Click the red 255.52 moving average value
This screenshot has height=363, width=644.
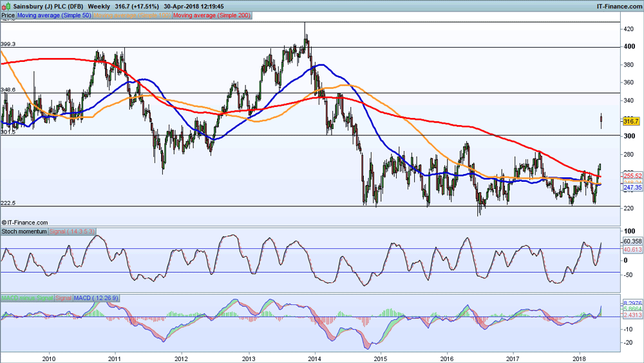click(632, 175)
